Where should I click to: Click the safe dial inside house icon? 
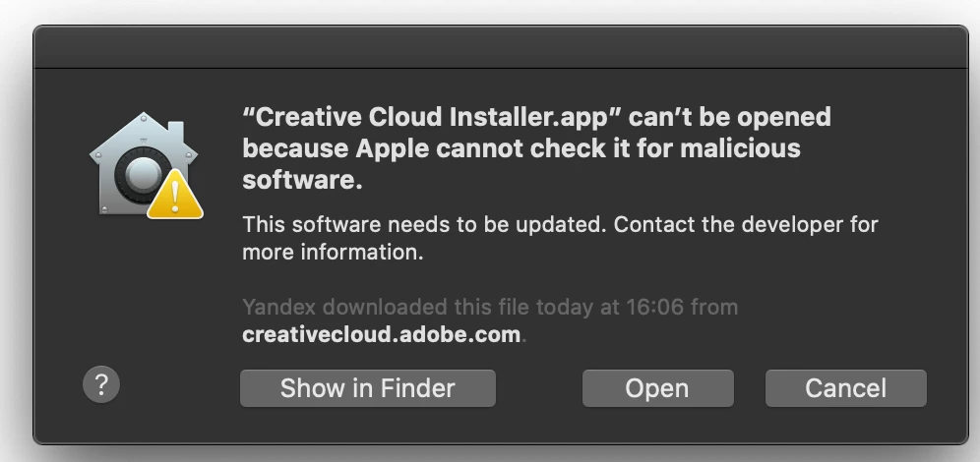(x=143, y=174)
